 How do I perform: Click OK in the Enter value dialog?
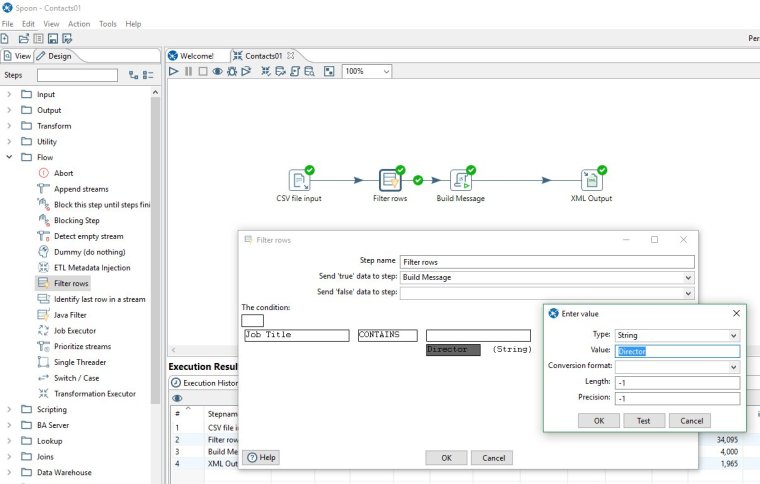(x=599, y=421)
